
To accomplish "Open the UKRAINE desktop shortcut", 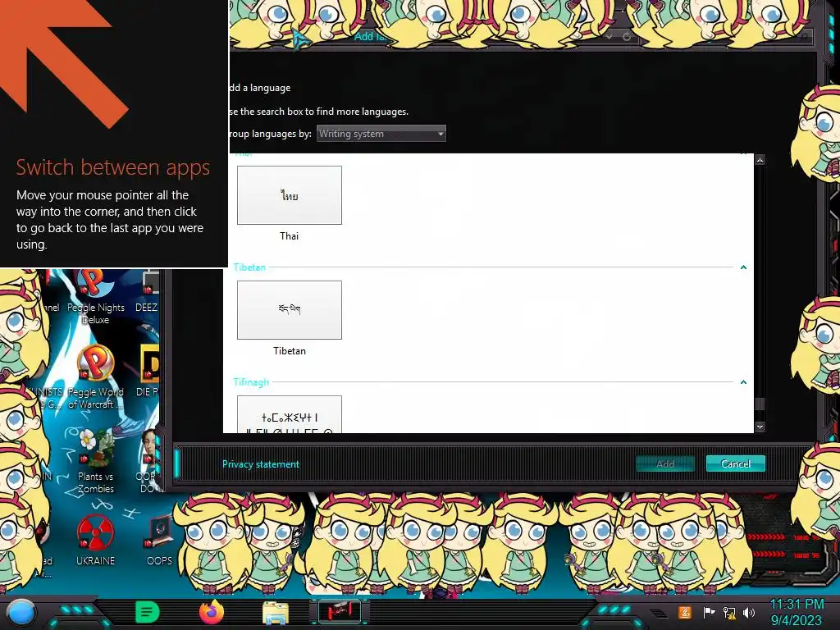I will coord(95,540).
